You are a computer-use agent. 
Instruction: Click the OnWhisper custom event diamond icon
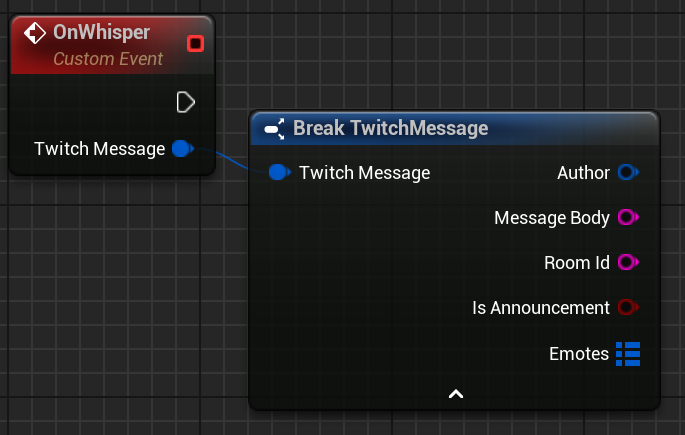[34, 33]
